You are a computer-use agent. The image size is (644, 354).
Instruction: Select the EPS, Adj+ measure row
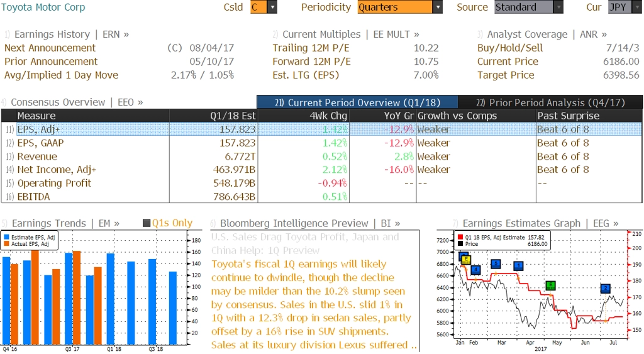point(321,130)
